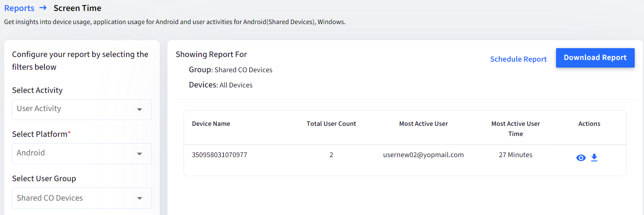Click the usernew02@yopmail.com cell
The width and height of the screenshot is (644, 215).
tap(423, 155)
